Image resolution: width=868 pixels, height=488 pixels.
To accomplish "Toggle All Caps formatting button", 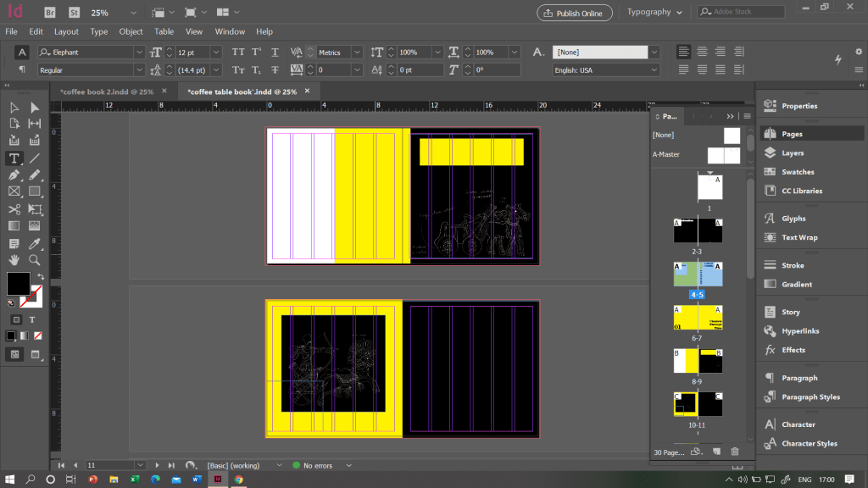I will [x=239, y=53].
